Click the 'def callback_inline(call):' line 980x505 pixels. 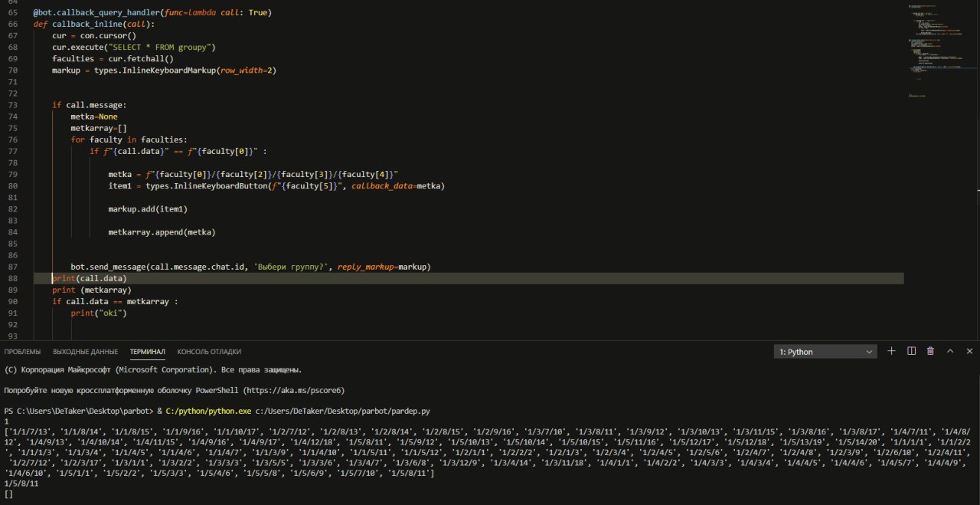click(x=93, y=25)
